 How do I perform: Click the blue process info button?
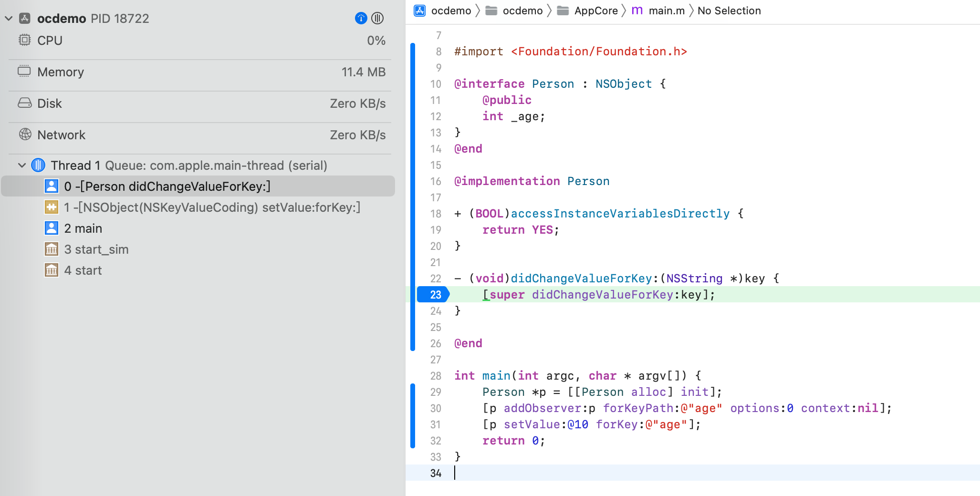coord(361,18)
